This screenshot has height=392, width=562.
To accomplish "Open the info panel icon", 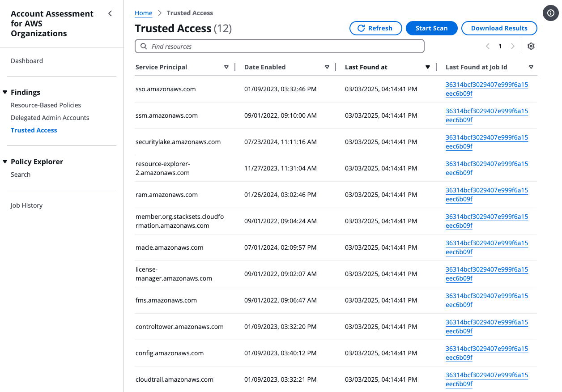I will 550,13.
